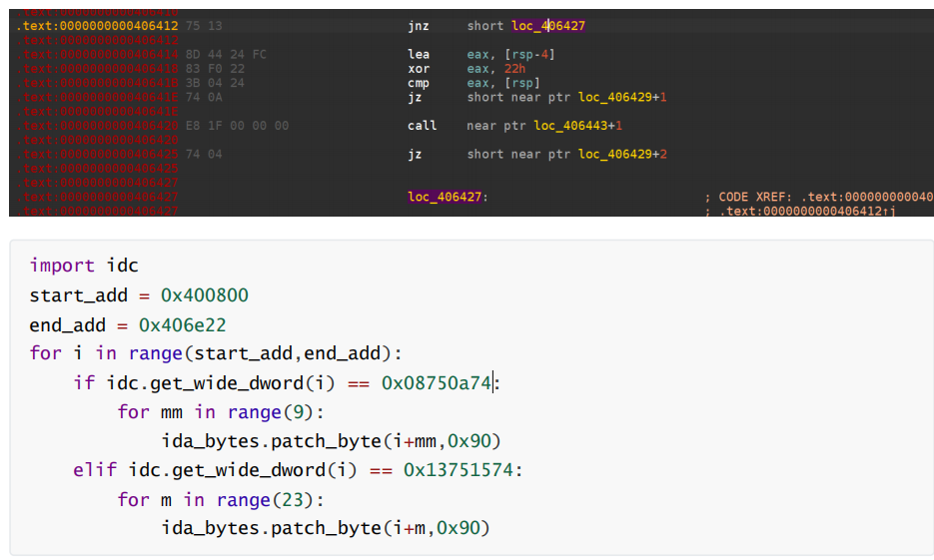
Task: Select highlighted loc_406427 jump operand
Action: (x=548, y=26)
